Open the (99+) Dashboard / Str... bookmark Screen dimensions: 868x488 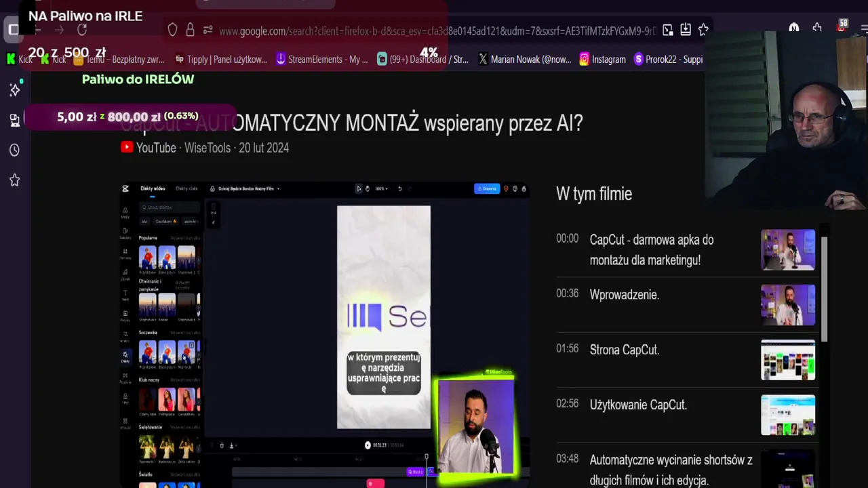coord(422,60)
